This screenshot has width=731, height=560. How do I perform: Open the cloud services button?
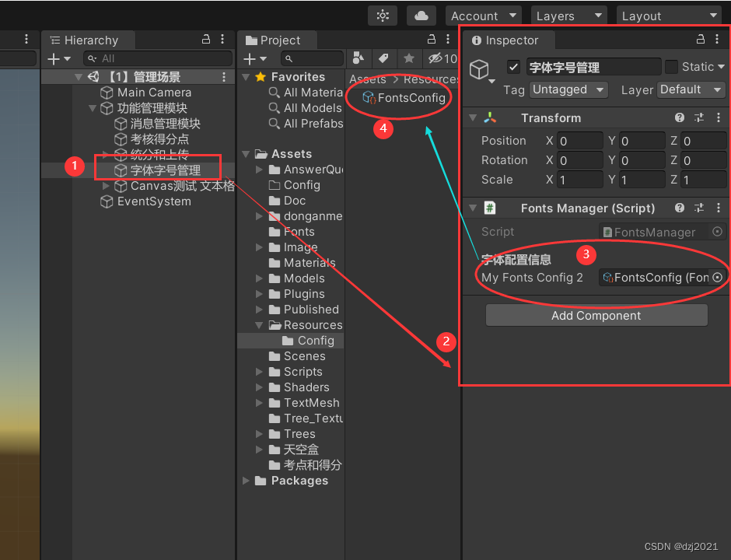tap(421, 16)
